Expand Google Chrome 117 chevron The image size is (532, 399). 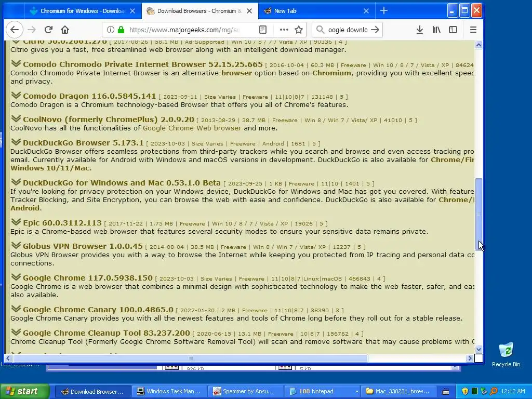[16, 277]
